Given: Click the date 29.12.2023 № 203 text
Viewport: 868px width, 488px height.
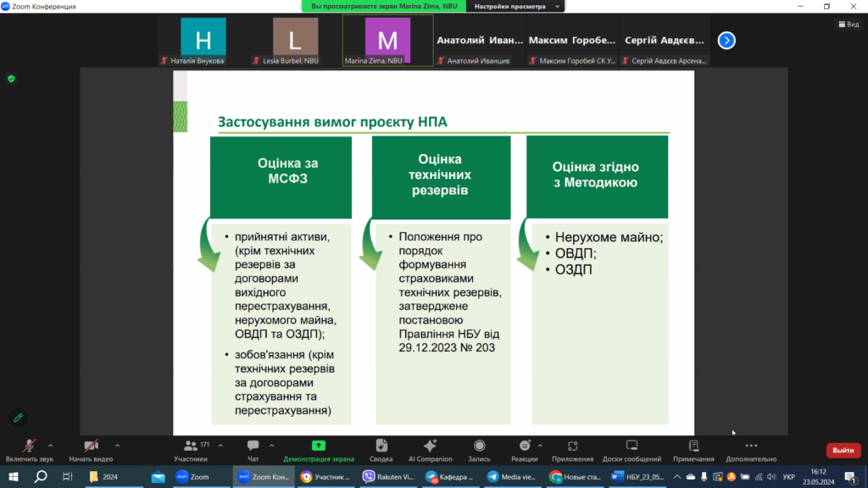Looking at the screenshot, I should 447,347.
